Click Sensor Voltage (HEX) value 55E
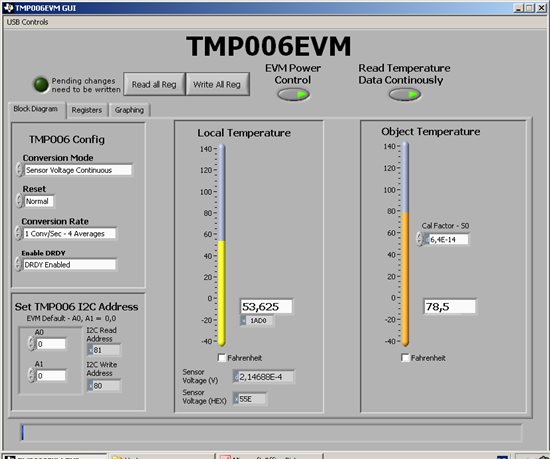This screenshot has width=550, height=459. tap(250, 399)
